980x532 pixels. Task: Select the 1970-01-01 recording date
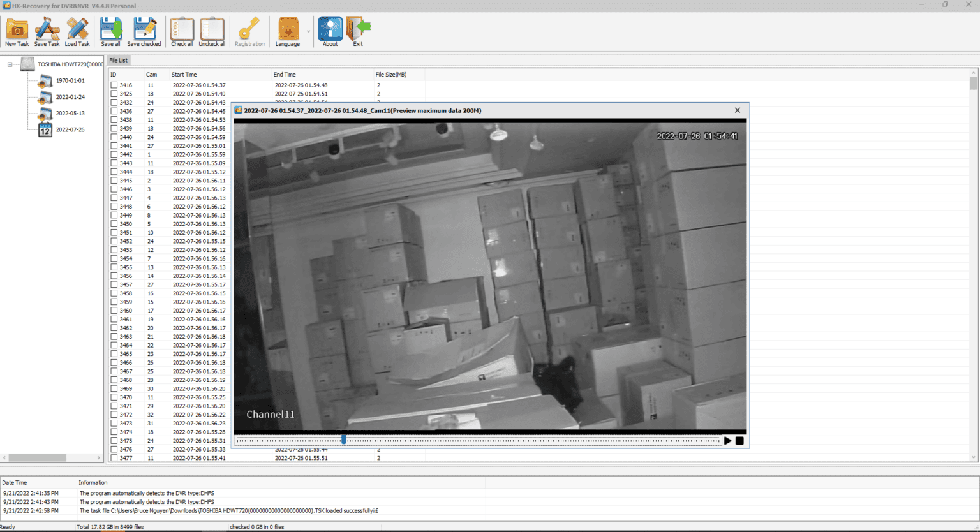point(70,80)
